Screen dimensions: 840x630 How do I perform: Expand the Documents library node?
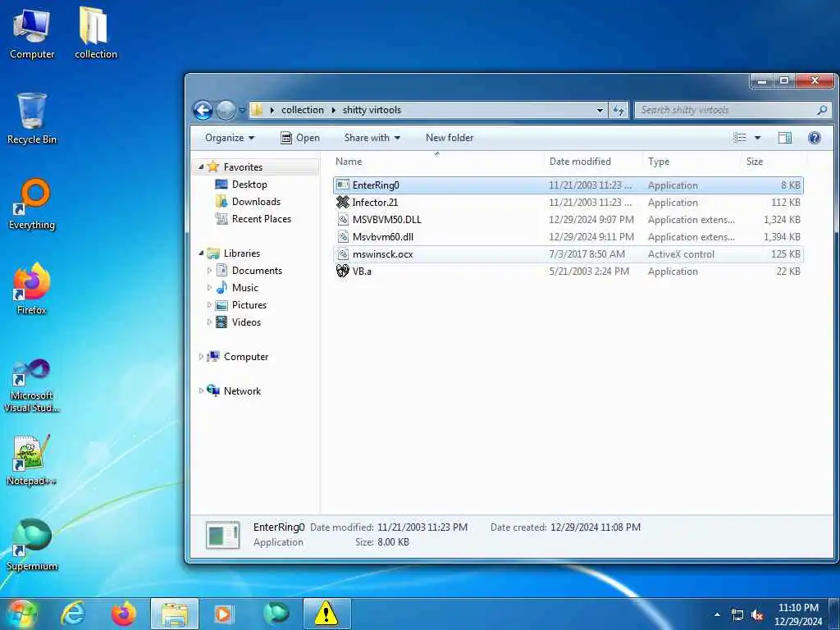tap(209, 271)
